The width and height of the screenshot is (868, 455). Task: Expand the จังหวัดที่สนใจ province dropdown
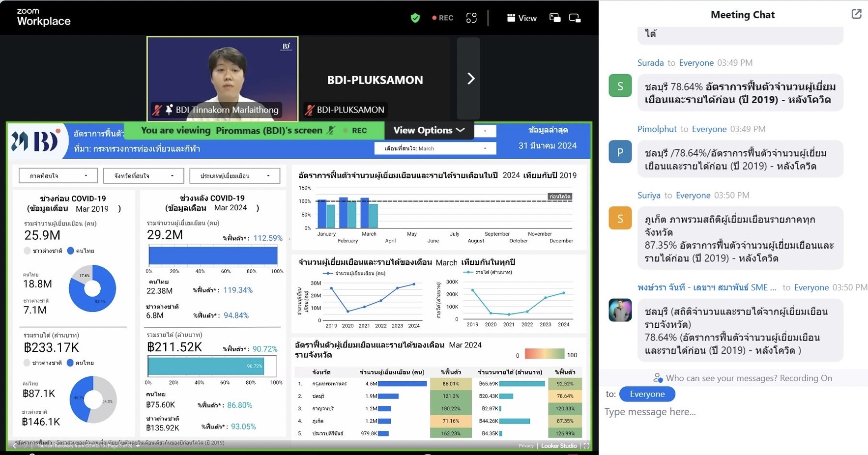coord(144,176)
